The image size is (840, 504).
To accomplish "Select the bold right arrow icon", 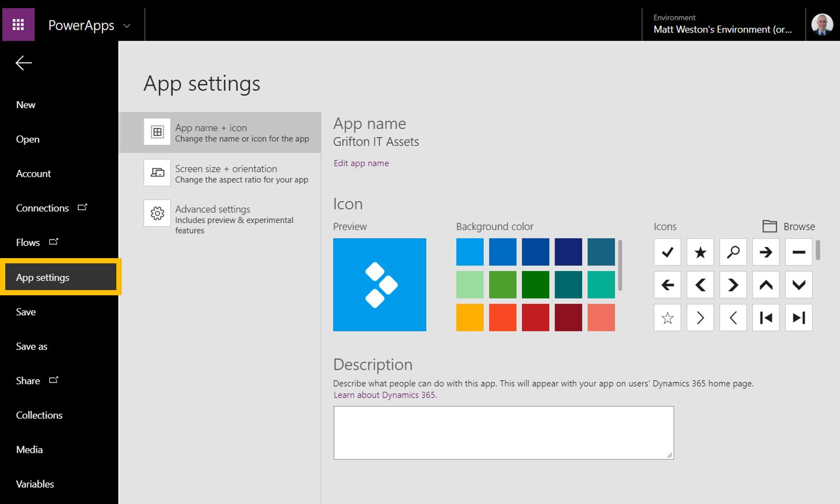I will [766, 252].
